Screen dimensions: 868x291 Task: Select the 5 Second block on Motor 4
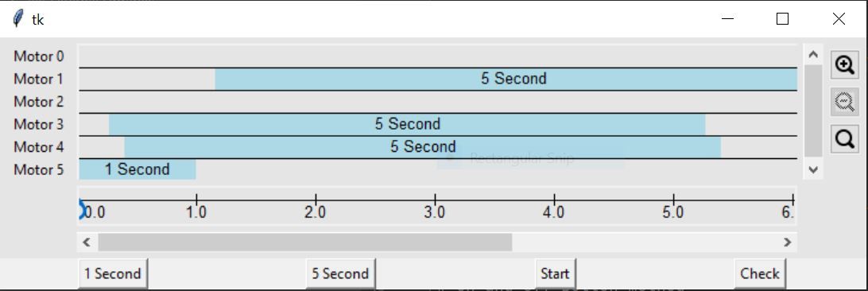tap(422, 147)
